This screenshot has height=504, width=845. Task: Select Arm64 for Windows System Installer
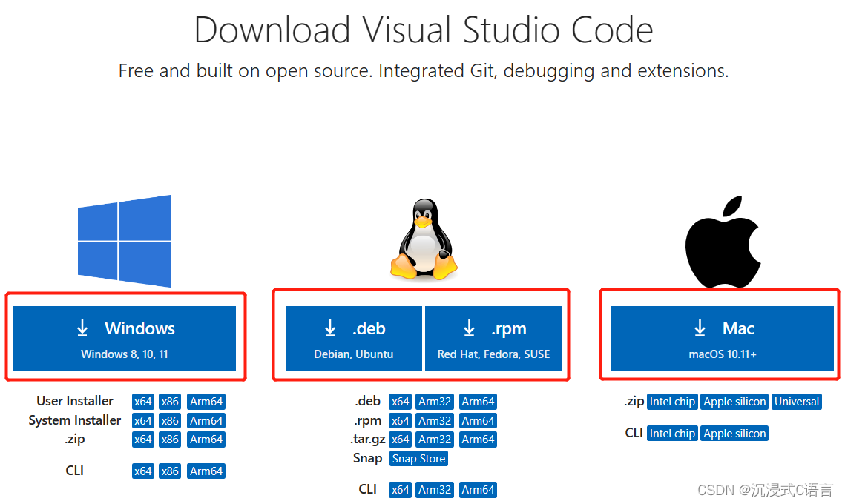click(x=206, y=420)
